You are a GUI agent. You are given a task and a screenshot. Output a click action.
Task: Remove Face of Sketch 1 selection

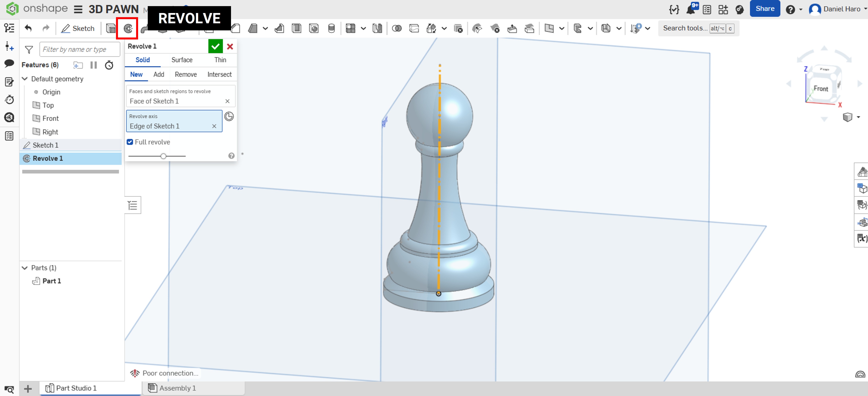[x=227, y=101]
